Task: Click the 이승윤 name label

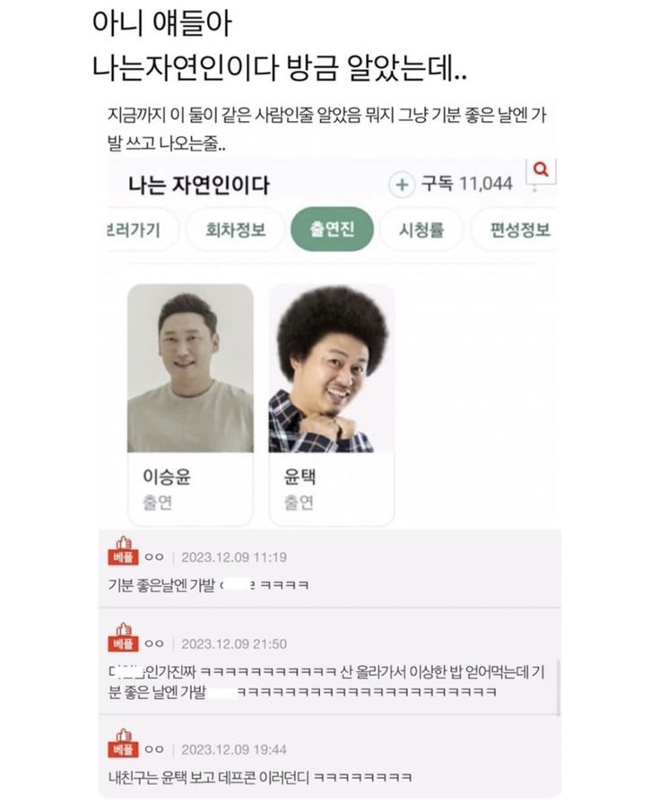Action: (167, 477)
